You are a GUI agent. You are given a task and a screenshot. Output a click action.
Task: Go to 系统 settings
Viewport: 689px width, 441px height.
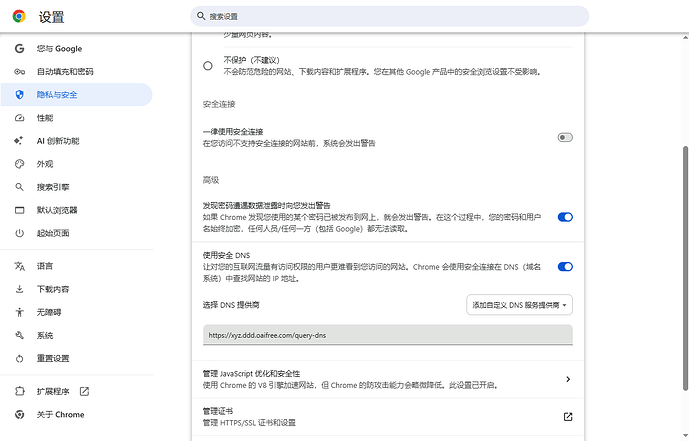coord(45,335)
